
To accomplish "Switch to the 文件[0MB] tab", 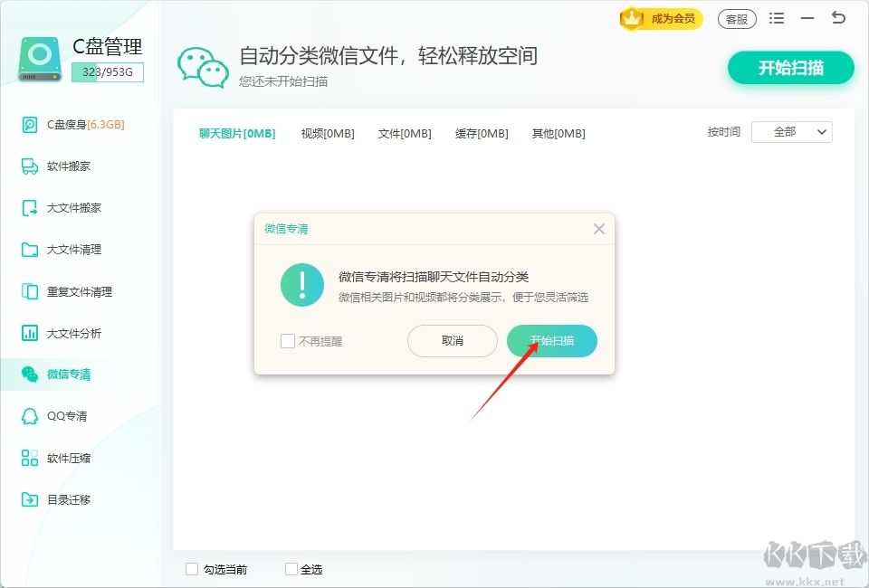I will point(405,134).
